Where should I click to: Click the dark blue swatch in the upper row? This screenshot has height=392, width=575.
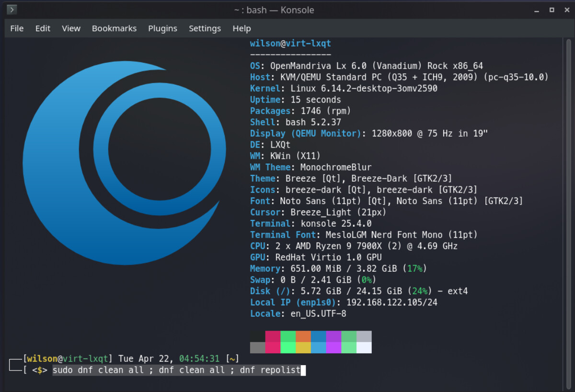coord(319,336)
